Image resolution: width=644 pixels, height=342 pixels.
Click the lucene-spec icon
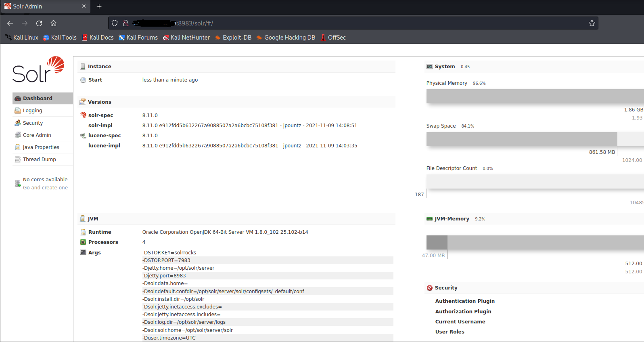tap(83, 136)
